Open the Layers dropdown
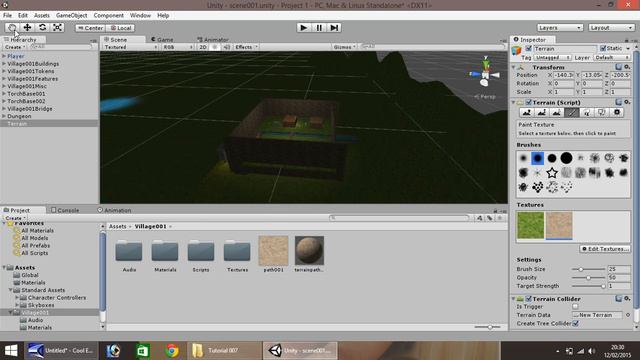This screenshot has height=360, width=640. (x=559, y=28)
